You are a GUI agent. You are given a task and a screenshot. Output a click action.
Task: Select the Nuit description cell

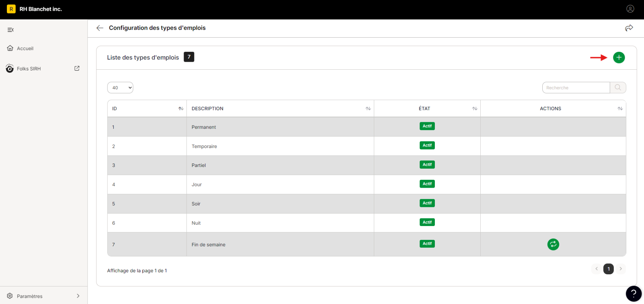point(280,223)
